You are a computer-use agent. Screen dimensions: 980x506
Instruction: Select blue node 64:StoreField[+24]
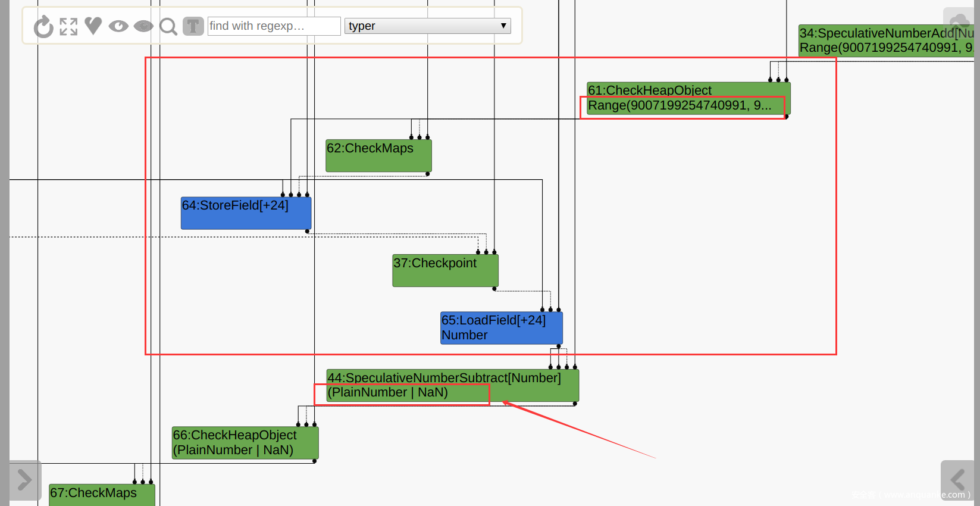246,213
